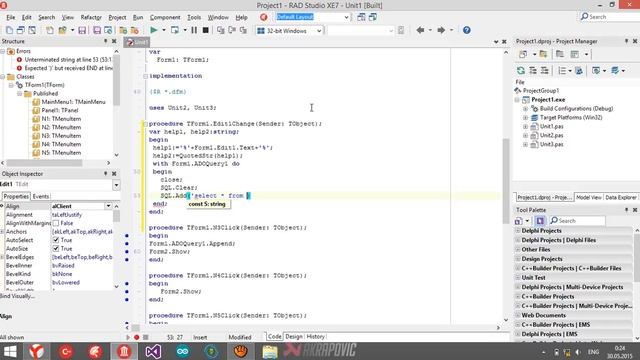
Task: Select Unit3.pas in Project Manager
Action: tap(551, 144)
